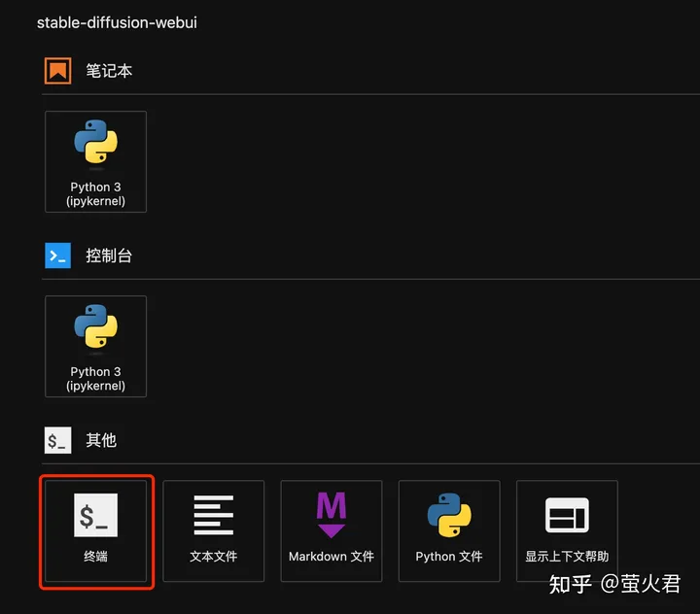Create a new Python 文件
Viewport: 700px width, 614px height.
[449, 531]
